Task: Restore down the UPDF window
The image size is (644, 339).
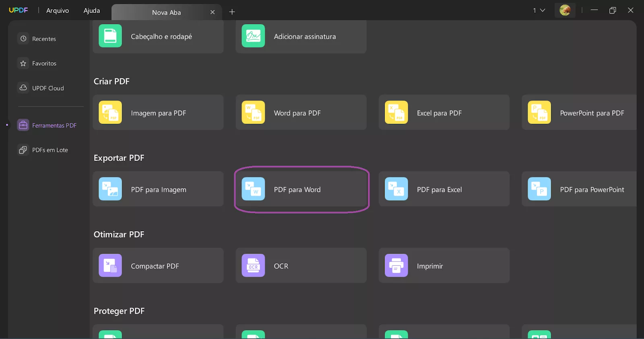Action: pyautogui.click(x=613, y=10)
